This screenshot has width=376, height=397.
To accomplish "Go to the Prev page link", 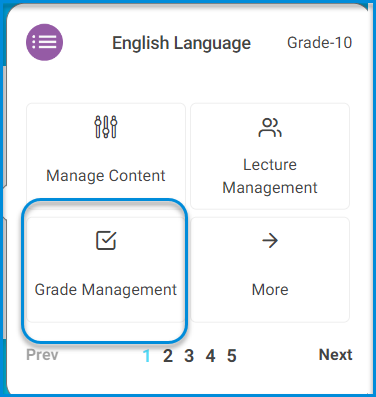I will click(x=42, y=355).
